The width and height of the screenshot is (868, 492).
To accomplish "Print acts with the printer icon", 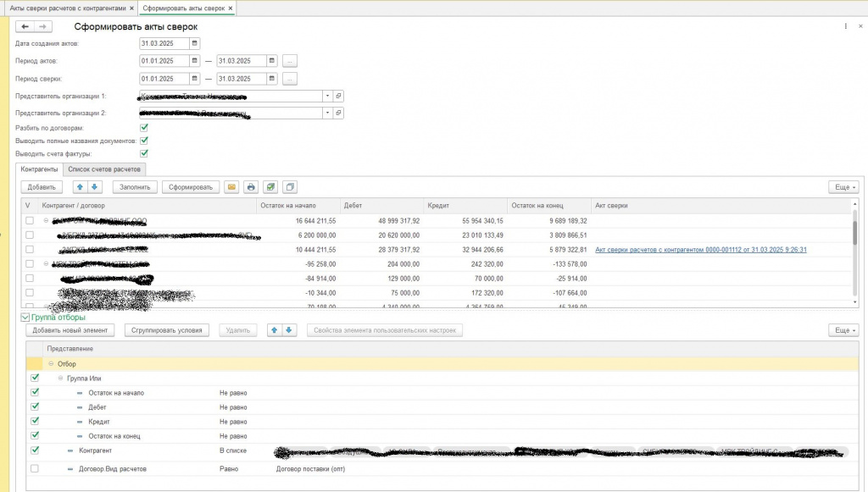I will click(x=251, y=187).
